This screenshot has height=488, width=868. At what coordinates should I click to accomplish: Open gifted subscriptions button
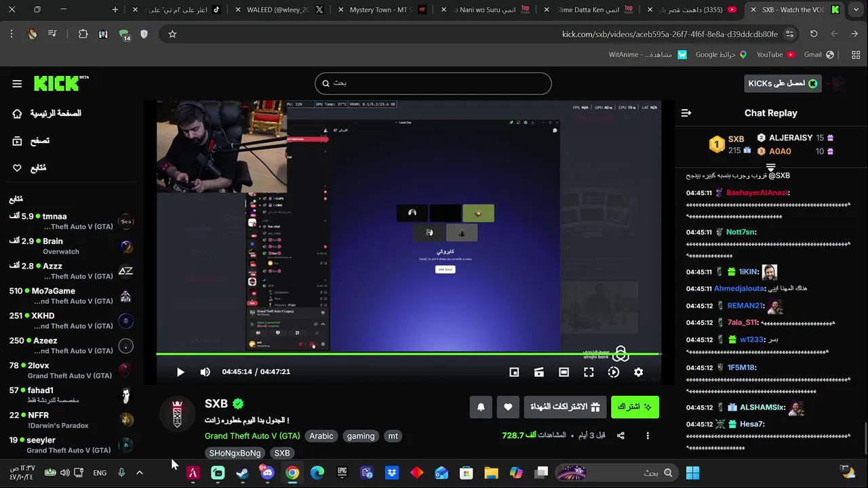coord(565,407)
